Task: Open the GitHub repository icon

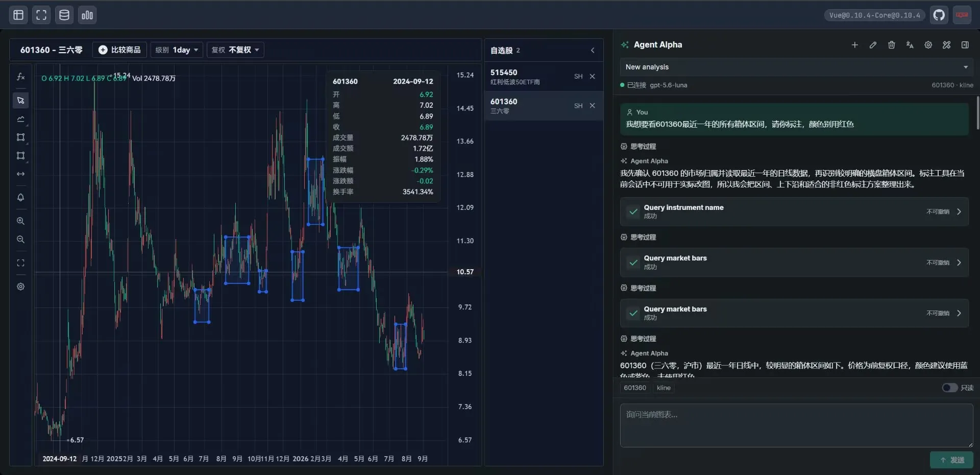Action: pyautogui.click(x=939, y=15)
